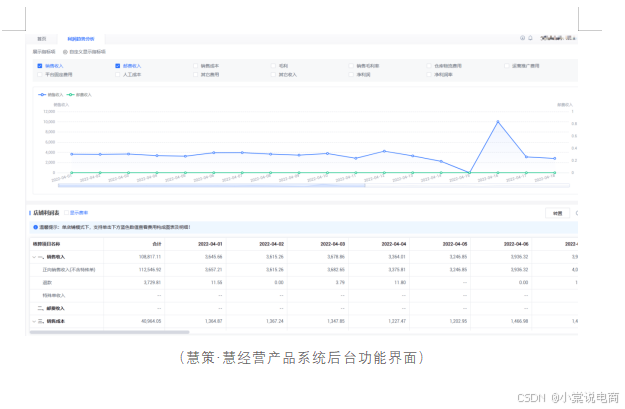Click the 店铺利润表 section heading
The height and width of the screenshot is (409, 625).
tap(46, 213)
